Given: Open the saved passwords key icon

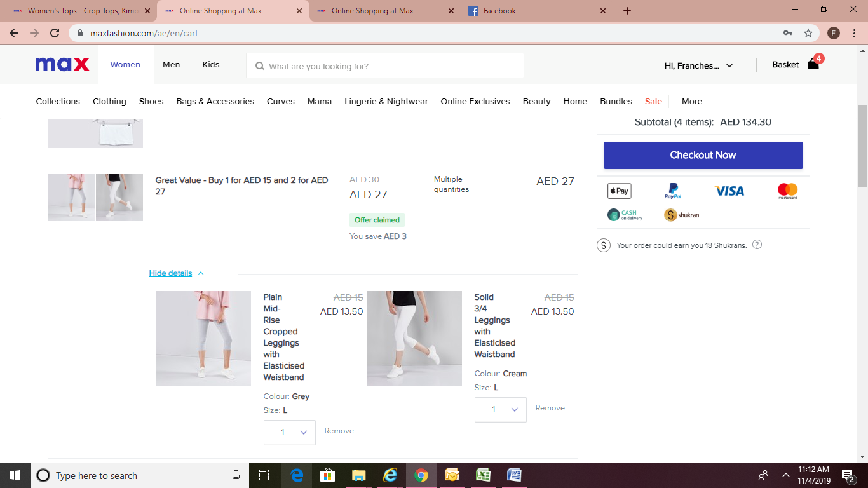Looking at the screenshot, I should (788, 33).
